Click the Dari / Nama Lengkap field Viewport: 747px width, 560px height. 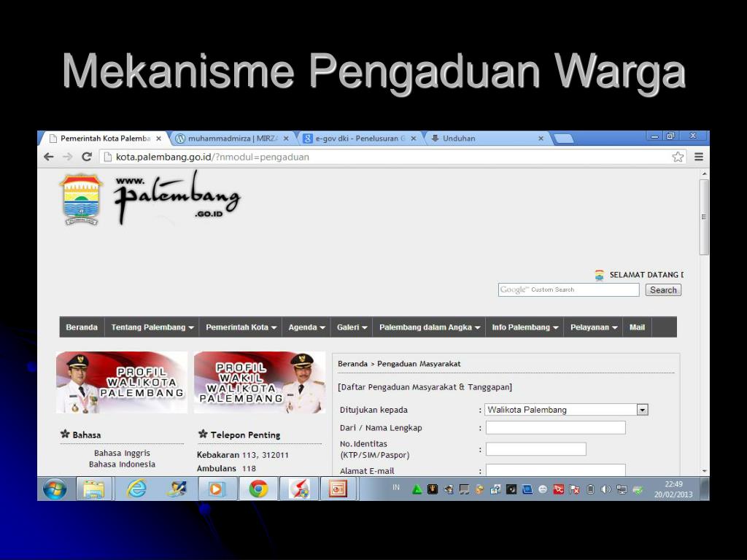tap(555, 427)
